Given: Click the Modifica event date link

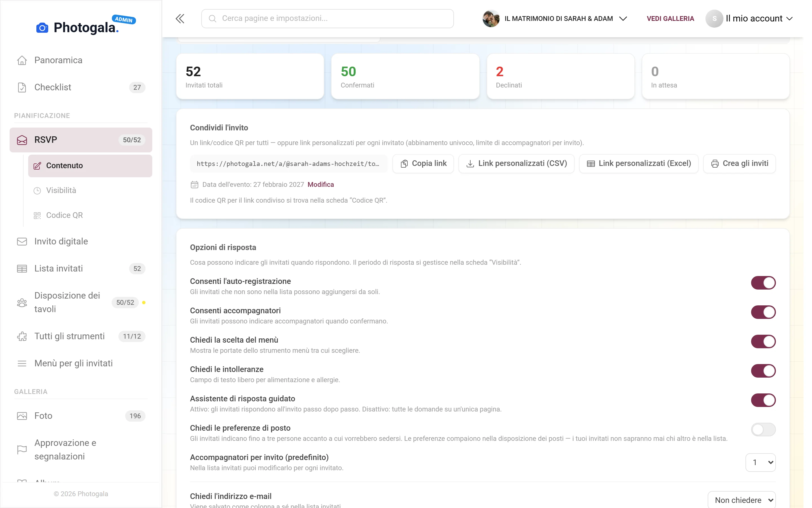Looking at the screenshot, I should 321,185.
